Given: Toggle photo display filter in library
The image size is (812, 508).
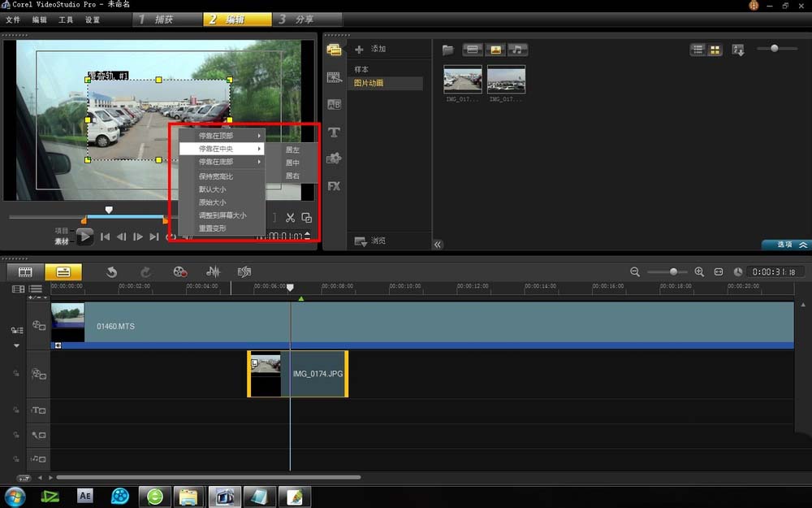Looking at the screenshot, I should pos(495,50).
